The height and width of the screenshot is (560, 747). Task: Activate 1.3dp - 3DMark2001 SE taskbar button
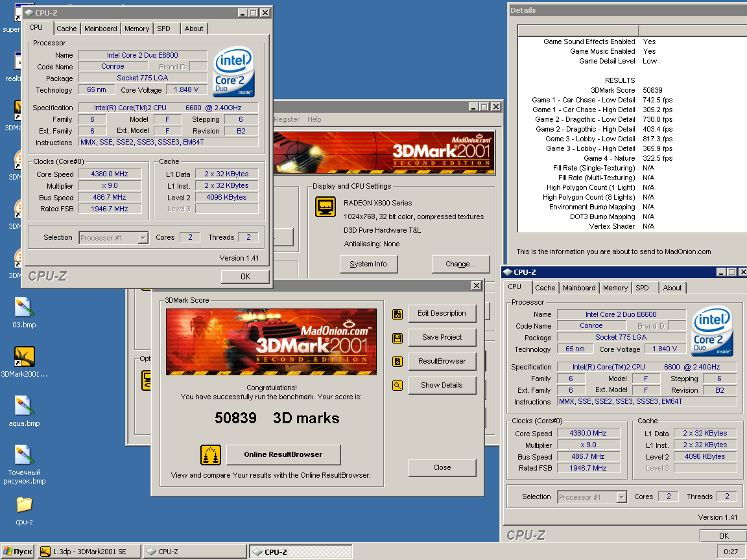(89, 552)
